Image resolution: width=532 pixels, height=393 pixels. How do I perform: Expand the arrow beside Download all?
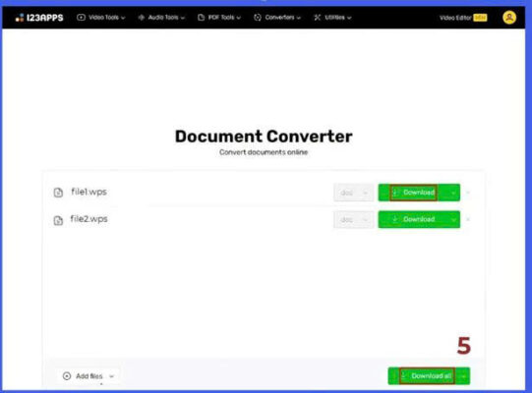pos(463,376)
